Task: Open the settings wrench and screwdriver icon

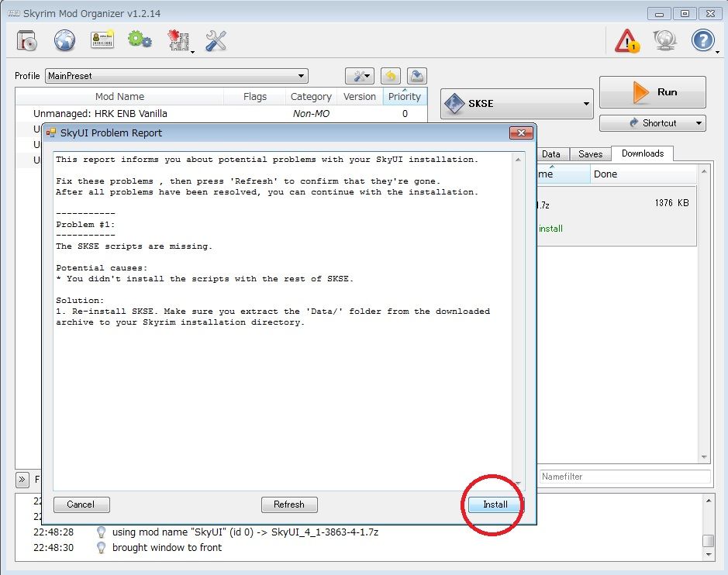Action: tap(216, 41)
